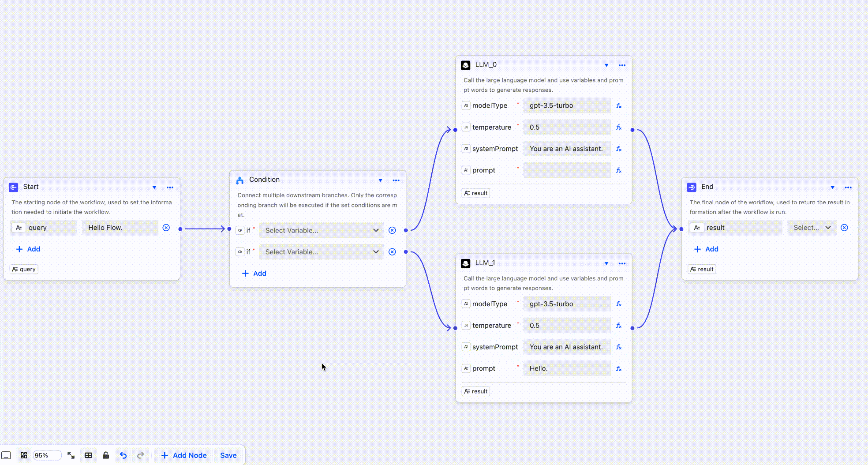Open the End node three-dot menu
Screen dimensions: 868x465
click(848, 187)
